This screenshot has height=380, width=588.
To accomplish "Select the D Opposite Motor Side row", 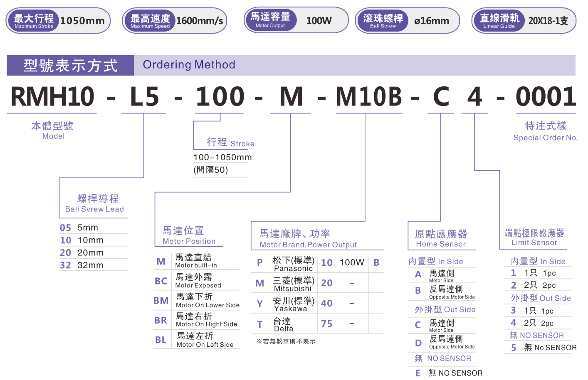I will tap(442, 342).
